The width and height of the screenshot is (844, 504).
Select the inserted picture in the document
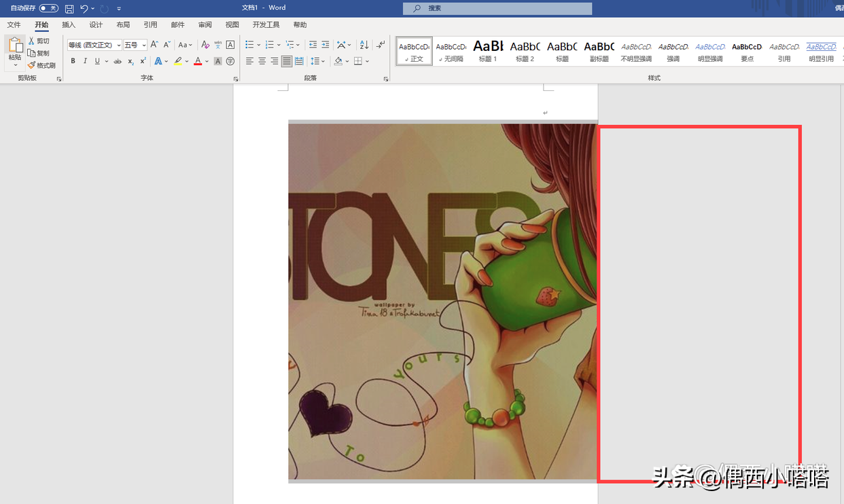442,302
